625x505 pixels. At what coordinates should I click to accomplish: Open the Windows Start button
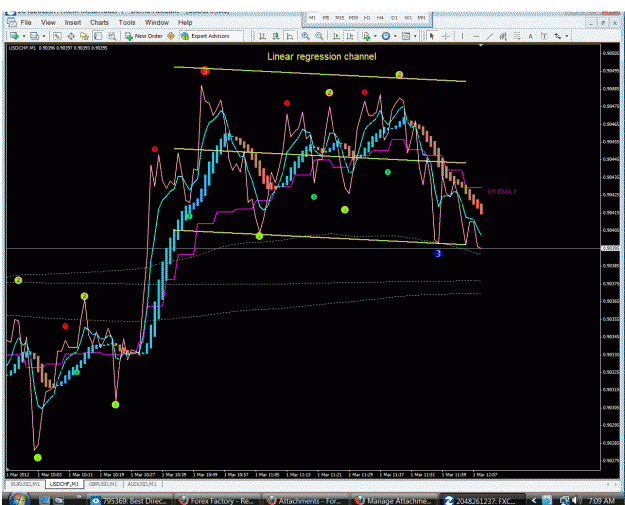[x=18, y=499]
